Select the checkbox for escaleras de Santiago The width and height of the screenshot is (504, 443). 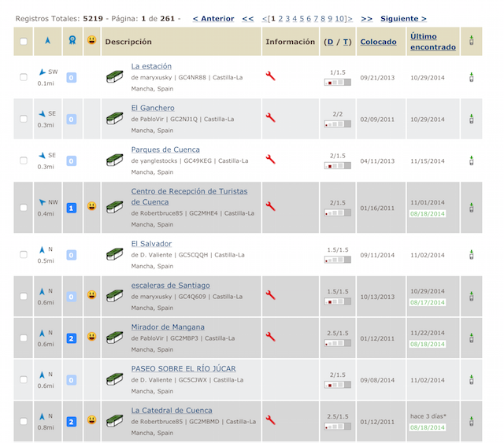(x=24, y=296)
